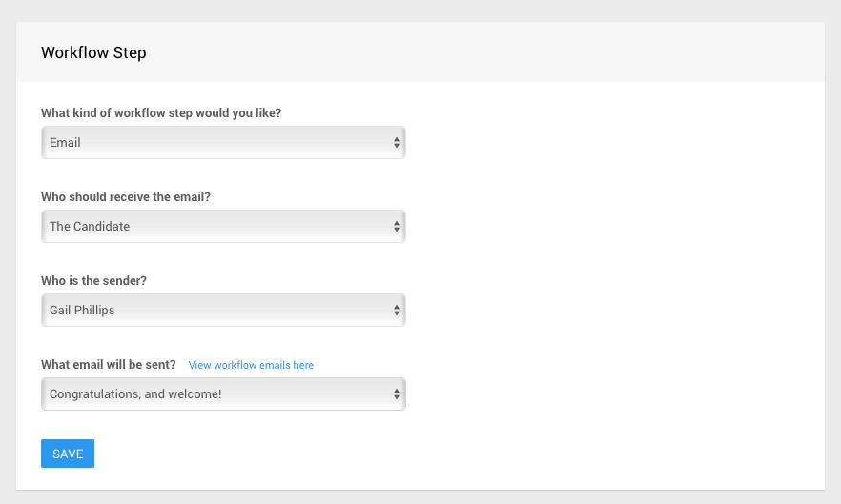This screenshot has height=504, width=841.
Task: Click the 'Who is the sender?' label
Action: point(93,280)
